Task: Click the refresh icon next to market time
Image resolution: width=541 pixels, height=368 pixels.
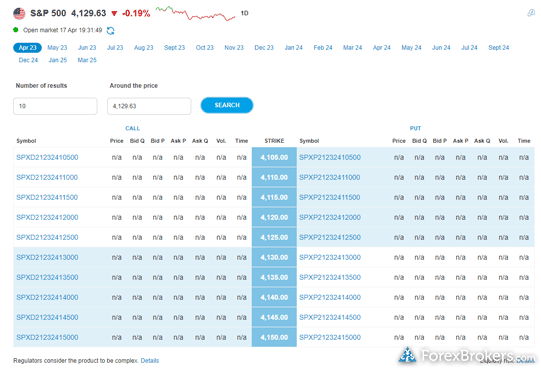Action: pyautogui.click(x=110, y=31)
